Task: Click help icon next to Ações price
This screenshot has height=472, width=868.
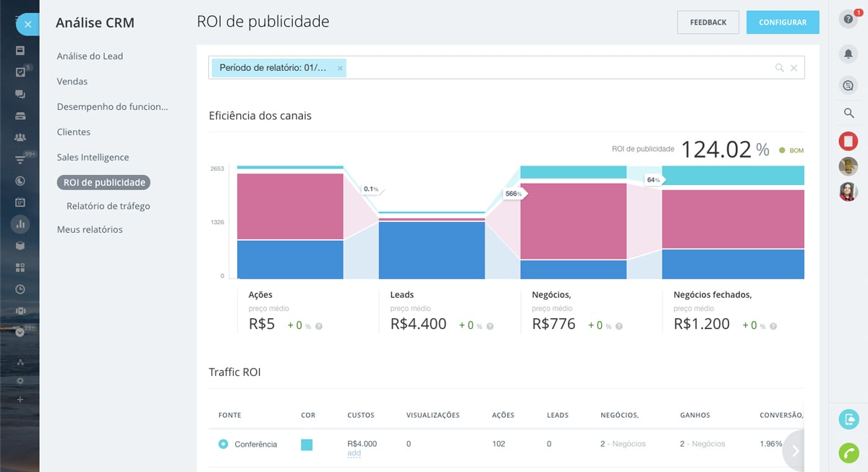Action: tap(319, 326)
